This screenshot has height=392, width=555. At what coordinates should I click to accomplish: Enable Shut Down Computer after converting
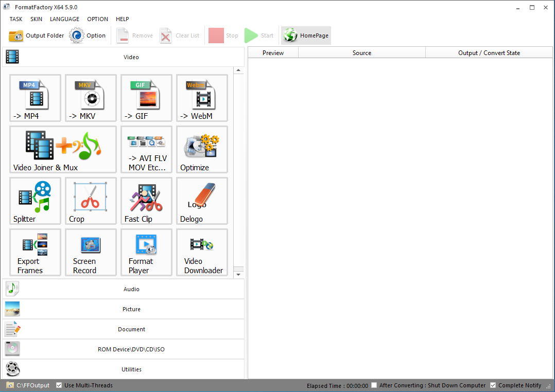pos(375,385)
